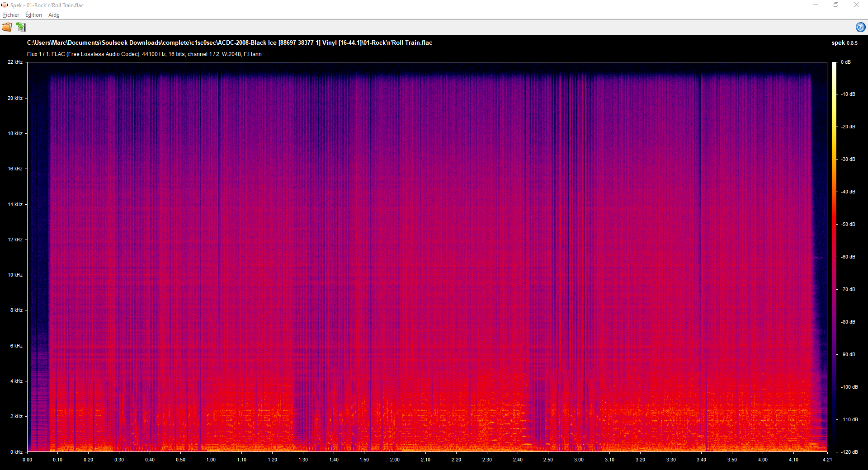Click the spek 0.8.5 version label

click(x=844, y=43)
